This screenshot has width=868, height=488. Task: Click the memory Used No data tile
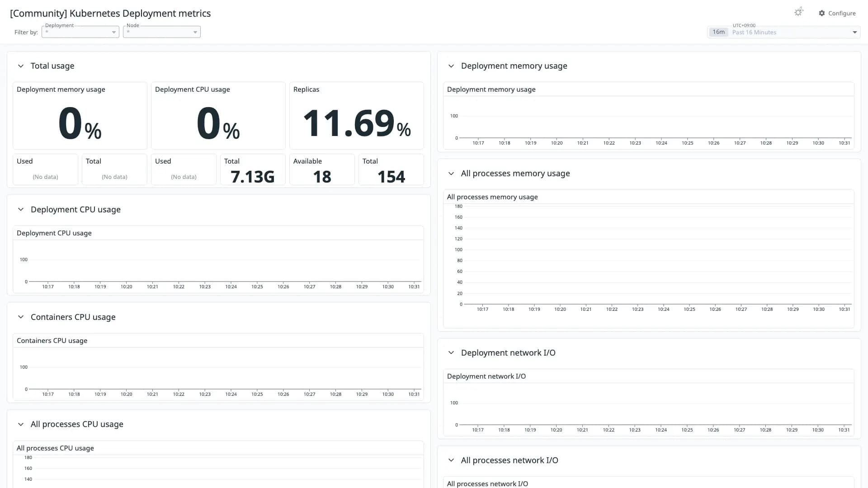click(x=45, y=169)
